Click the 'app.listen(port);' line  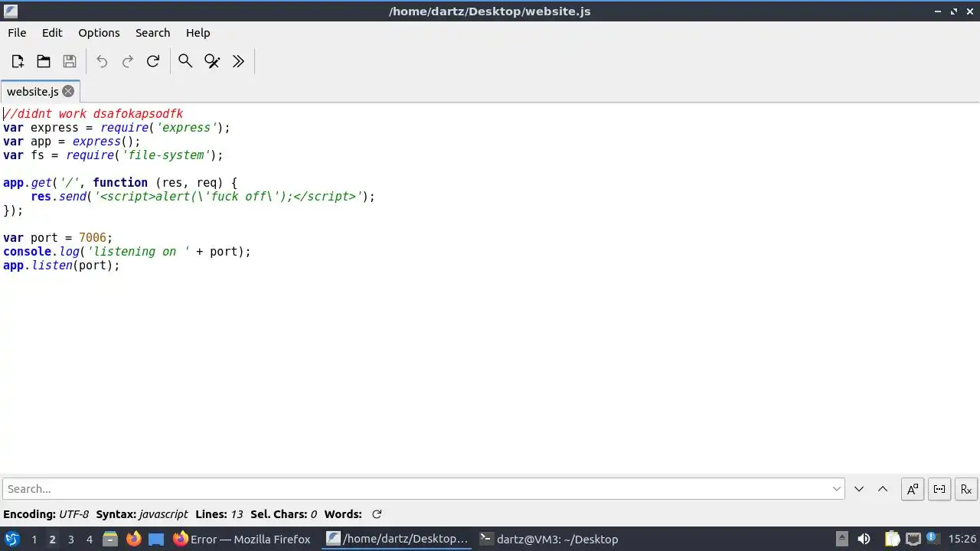[61, 266]
